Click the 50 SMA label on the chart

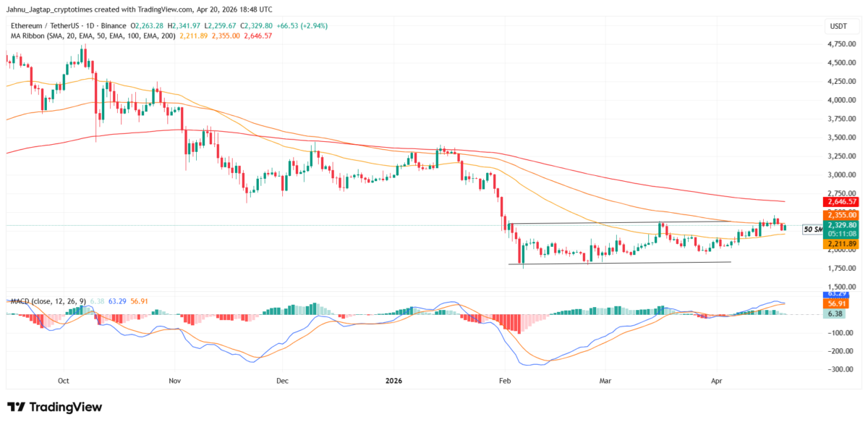click(812, 228)
